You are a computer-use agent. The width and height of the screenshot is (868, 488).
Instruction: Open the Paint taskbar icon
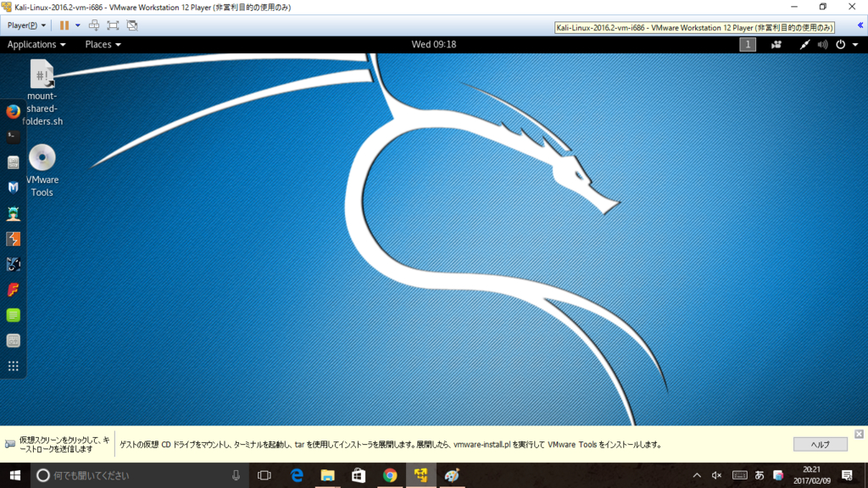point(452,475)
